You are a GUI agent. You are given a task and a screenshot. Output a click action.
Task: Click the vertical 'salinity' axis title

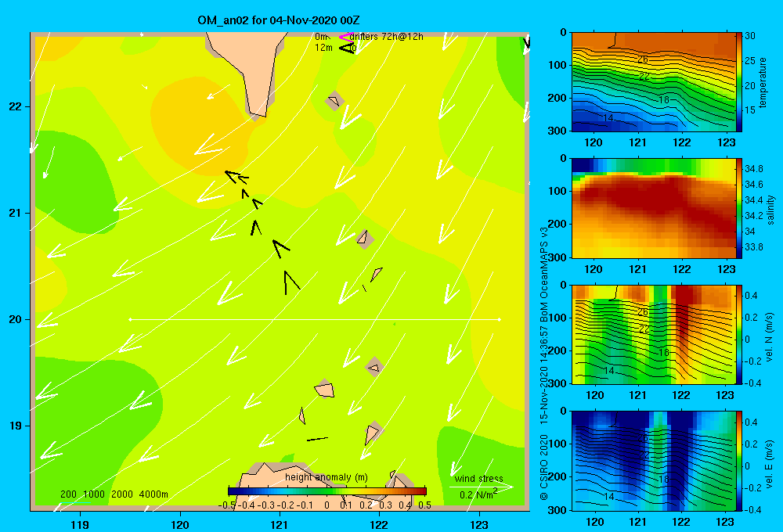770,210
